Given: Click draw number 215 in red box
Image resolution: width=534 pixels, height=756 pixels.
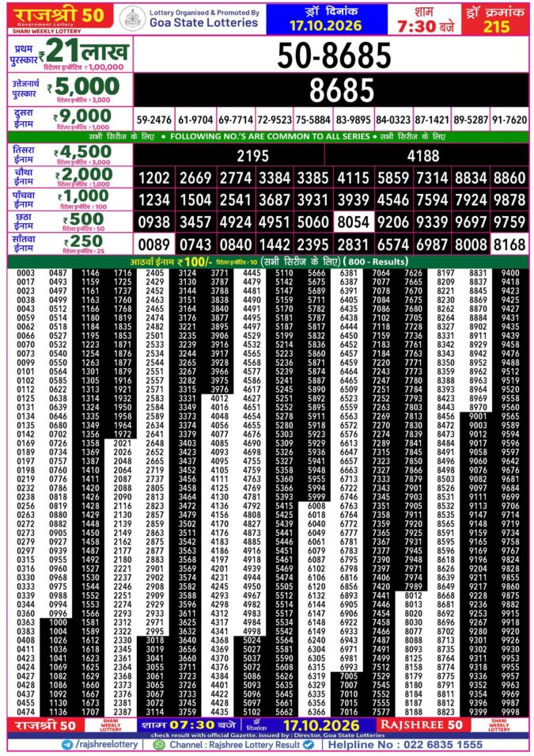Looking at the screenshot, I should 496,26.
